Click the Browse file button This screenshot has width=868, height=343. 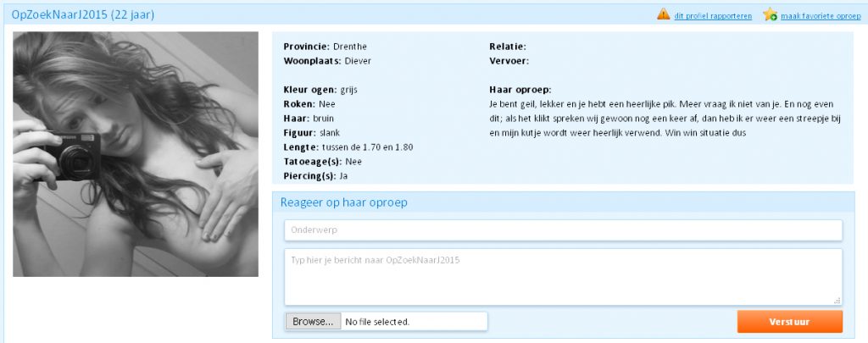click(314, 322)
